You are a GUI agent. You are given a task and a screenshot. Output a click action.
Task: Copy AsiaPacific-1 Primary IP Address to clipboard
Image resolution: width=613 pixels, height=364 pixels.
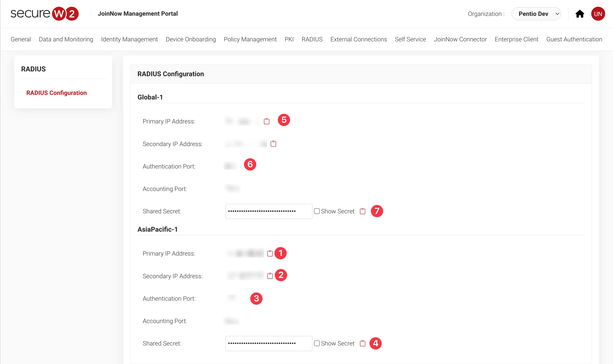point(270,253)
